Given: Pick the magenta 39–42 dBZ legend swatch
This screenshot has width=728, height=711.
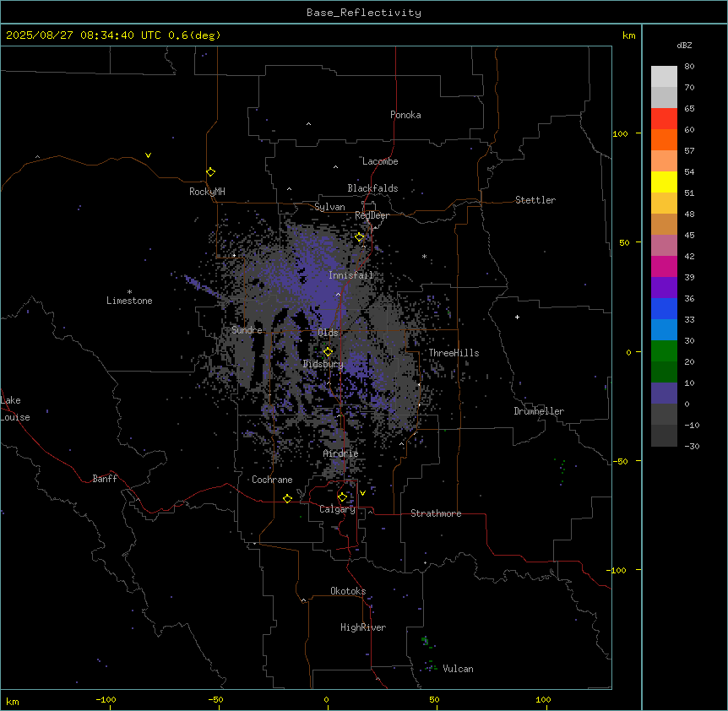Looking at the screenshot, I should [664, 266].
